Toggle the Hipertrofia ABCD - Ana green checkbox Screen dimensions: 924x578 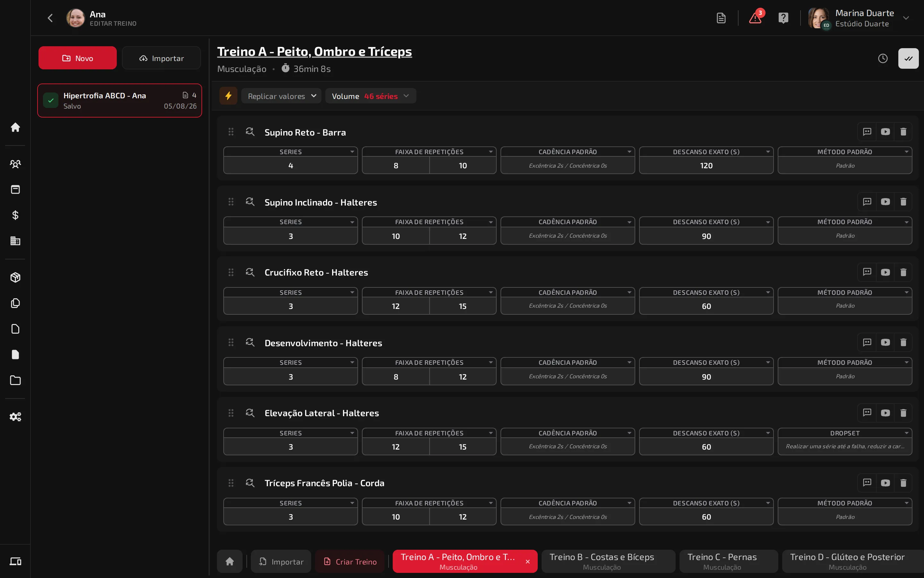(51, 101)
